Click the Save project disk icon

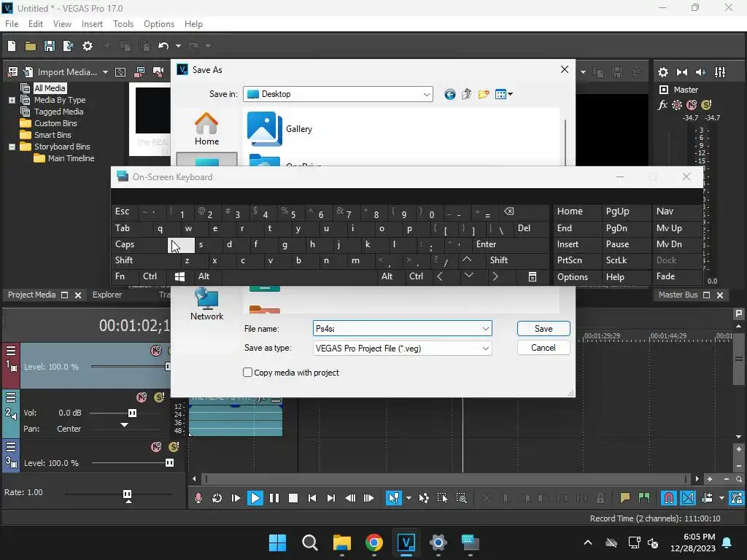coord(50,46)
